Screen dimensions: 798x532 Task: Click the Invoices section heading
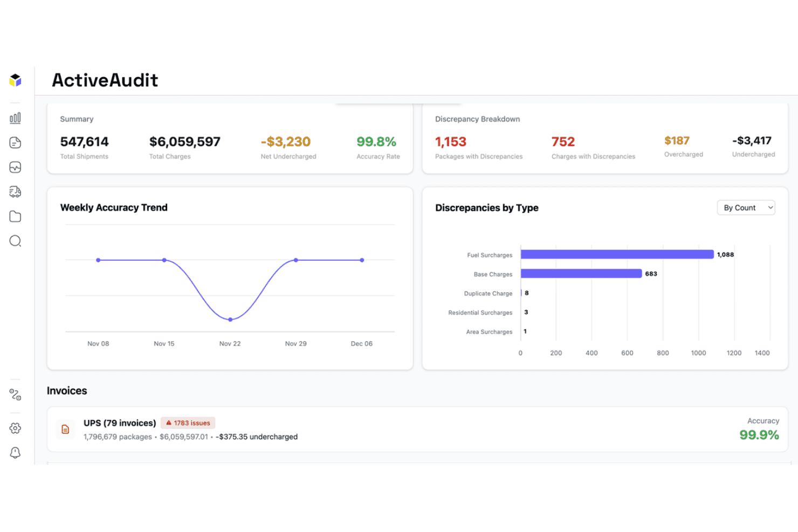(x=67, y=391)
